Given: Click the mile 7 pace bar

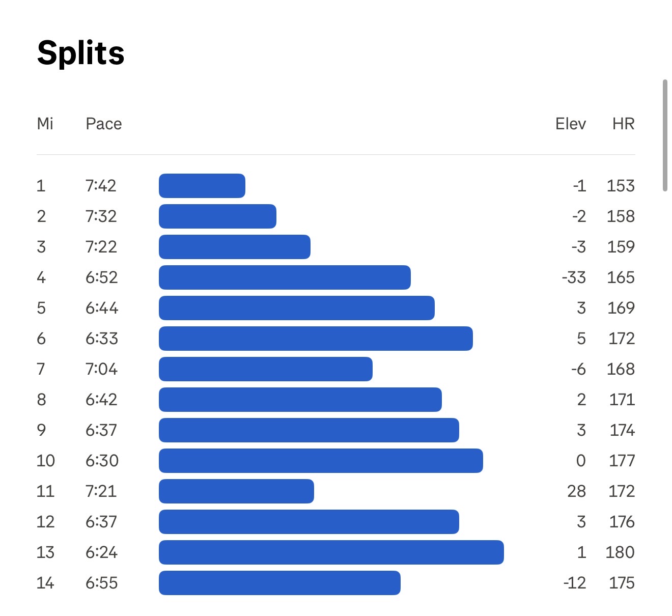Looking at the screenshot, I should (x=266, y=369).
